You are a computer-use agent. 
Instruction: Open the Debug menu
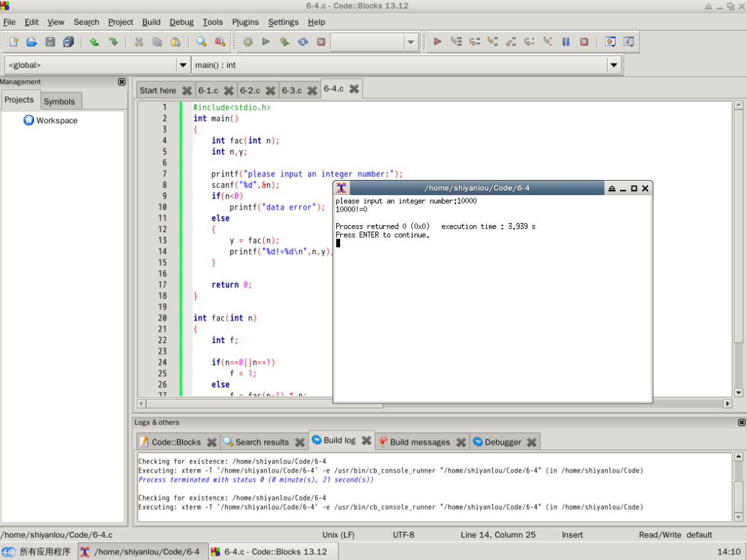[x=181, y=22]
